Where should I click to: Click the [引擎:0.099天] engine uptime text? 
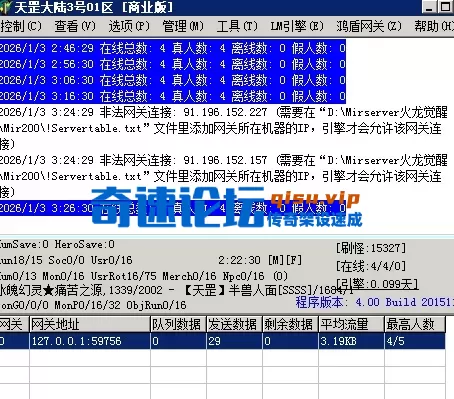(x=377, y=284)
